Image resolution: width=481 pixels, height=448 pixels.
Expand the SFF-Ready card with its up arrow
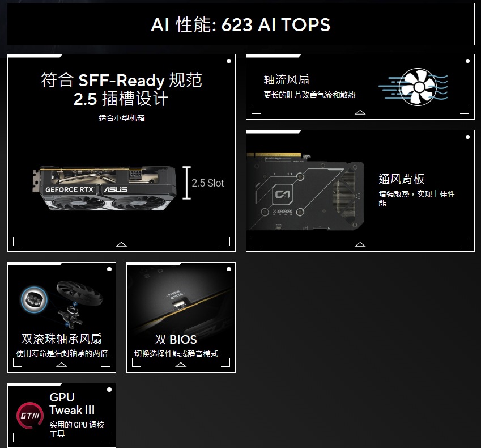121,244
